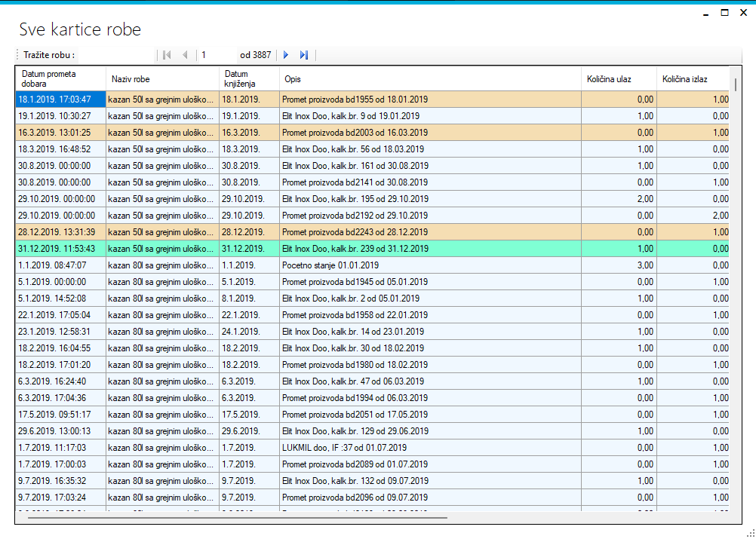Close the Sve kartice robe window
The image size is (756, 539).
click(x=743, y=13)
